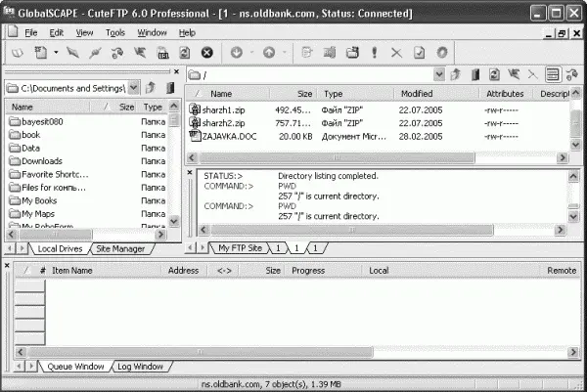This screenshot has width=587, height=392.
Task: Click the Upload arrow icon in main toolbar
Action: pyautogui.click(x=268, y=52)
